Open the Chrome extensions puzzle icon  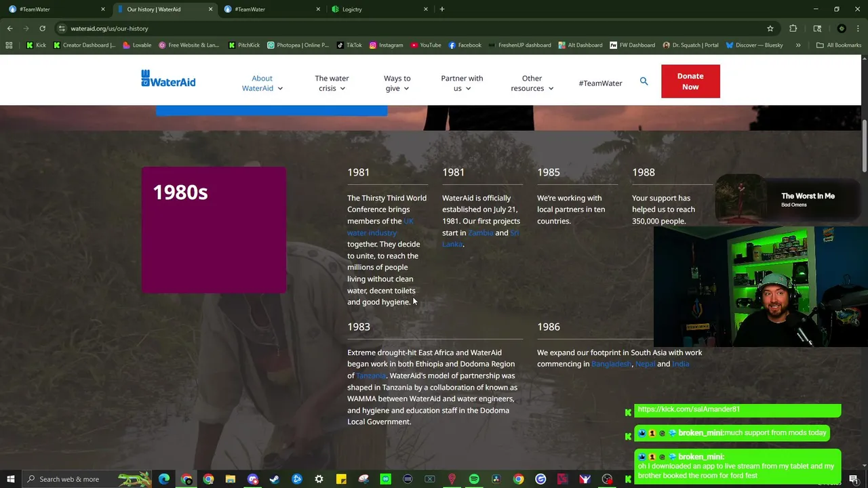tap(793, 28)
